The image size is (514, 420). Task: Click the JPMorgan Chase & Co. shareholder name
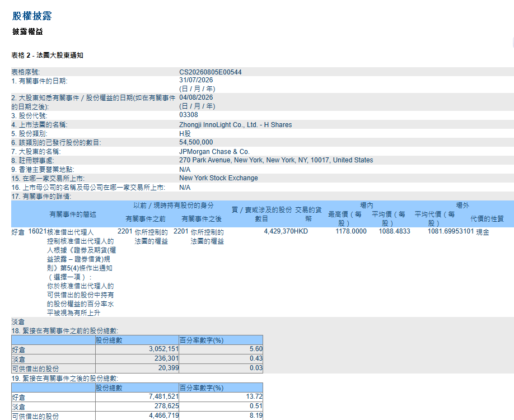[214, 151]
